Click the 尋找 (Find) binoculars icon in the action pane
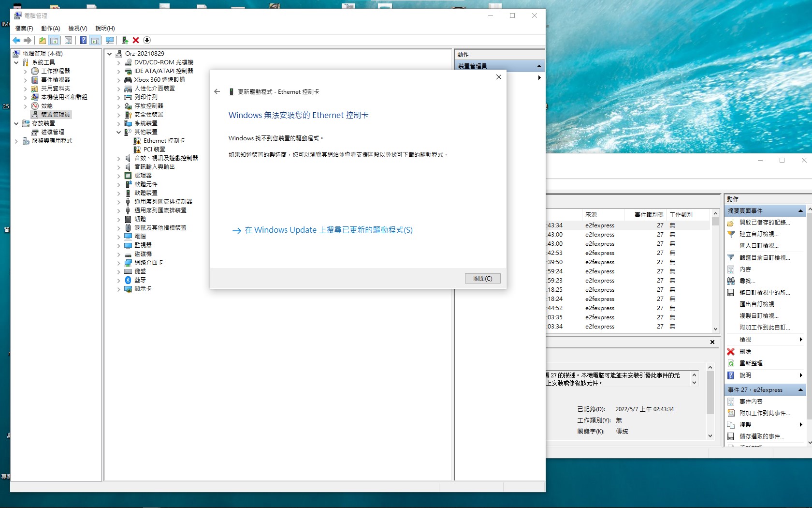 click(x=731, y=281)
